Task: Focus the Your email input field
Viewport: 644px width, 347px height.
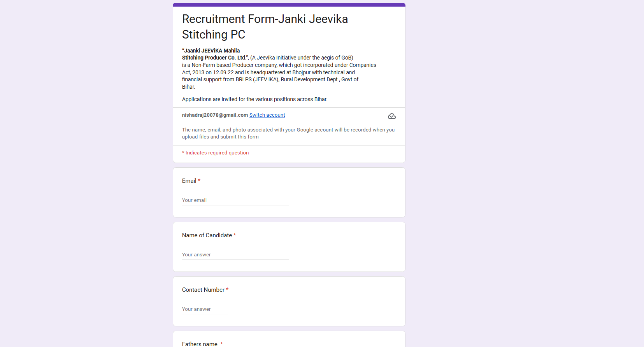Action: pyautogui.click(x=235, y=200)
